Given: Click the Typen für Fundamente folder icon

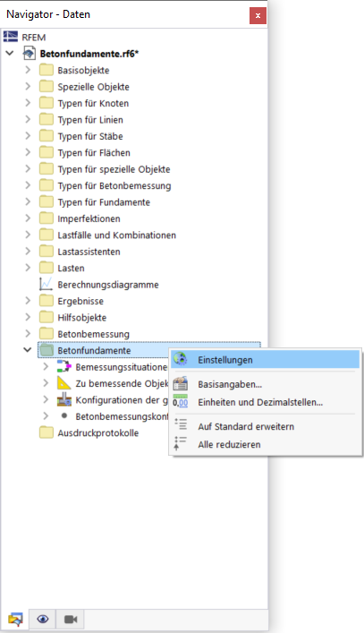Looking at the screenshot, I should 47,201.
